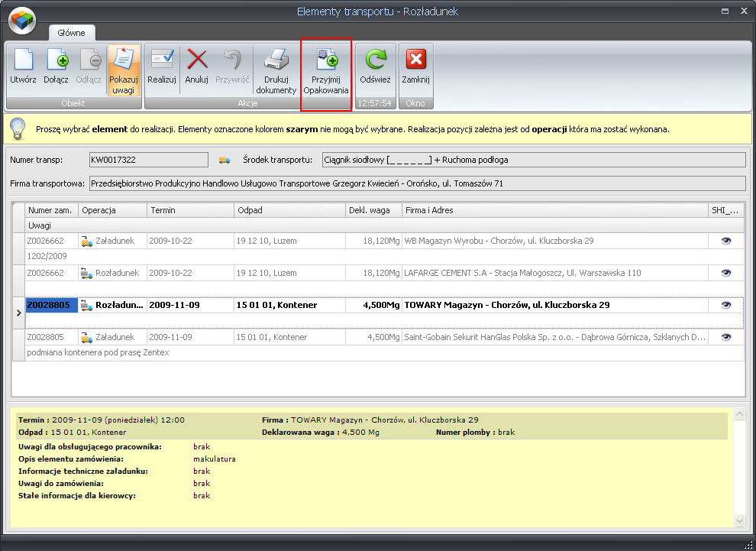Click eye icon in LAFARGE CEMENT row
756x551 pixels.
726,273
